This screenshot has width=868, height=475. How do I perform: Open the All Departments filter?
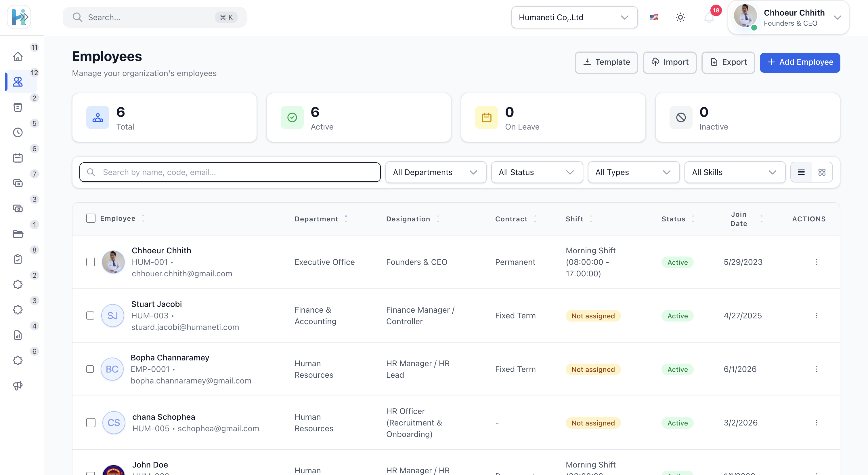435,172
